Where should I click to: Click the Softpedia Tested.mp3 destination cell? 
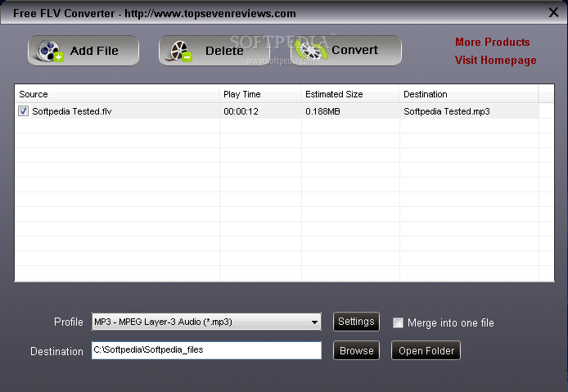click(x=447, y=111)
